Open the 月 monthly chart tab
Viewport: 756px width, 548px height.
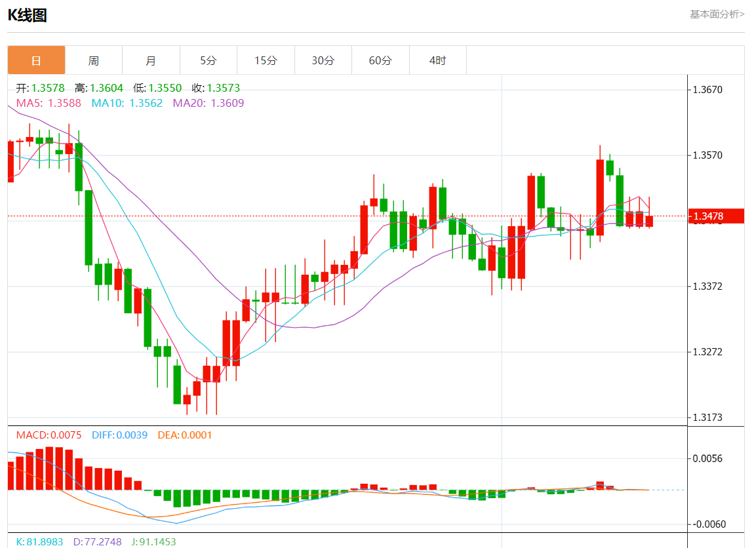(x=151, y=60)
